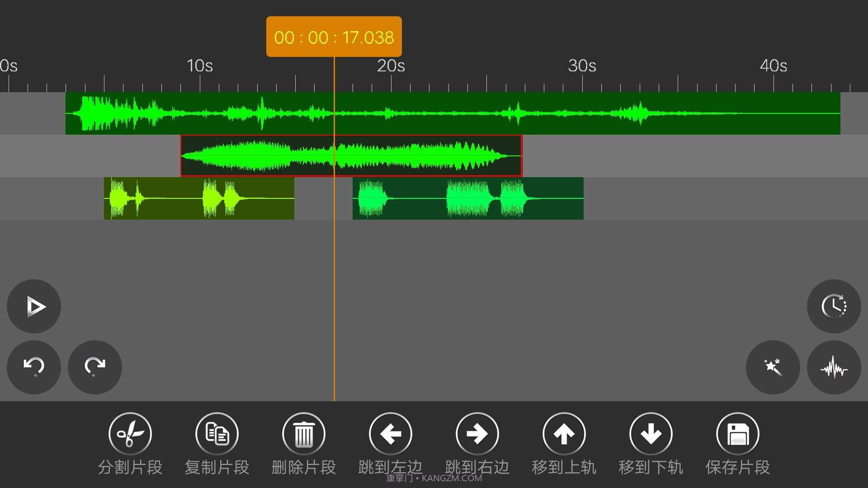Click the orange 00:00:17.038 time label
Viewport: 868px width, 488px height.
pos(334,37)
